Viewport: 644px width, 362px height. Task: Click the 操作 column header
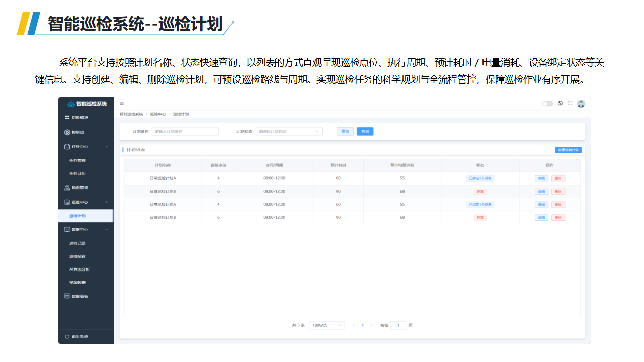point(550,165)
